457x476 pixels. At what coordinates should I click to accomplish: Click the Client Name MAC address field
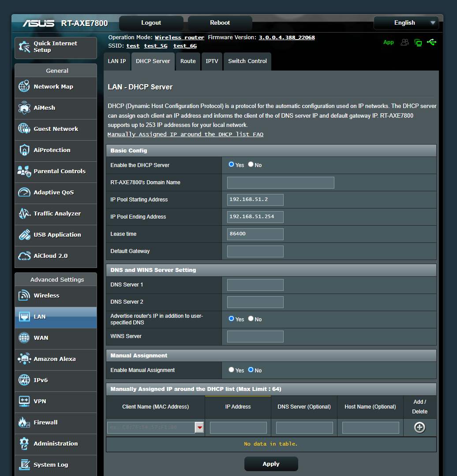151,428
